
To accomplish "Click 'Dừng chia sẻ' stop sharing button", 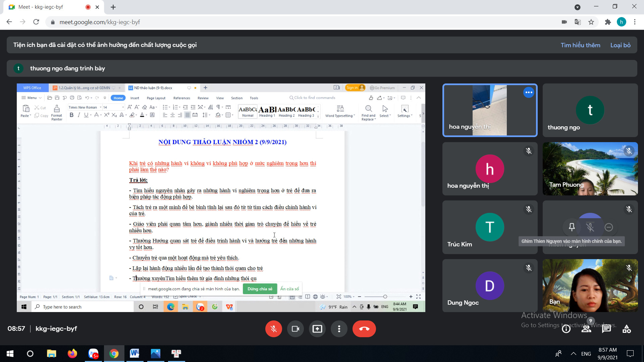I will point(260,289).
